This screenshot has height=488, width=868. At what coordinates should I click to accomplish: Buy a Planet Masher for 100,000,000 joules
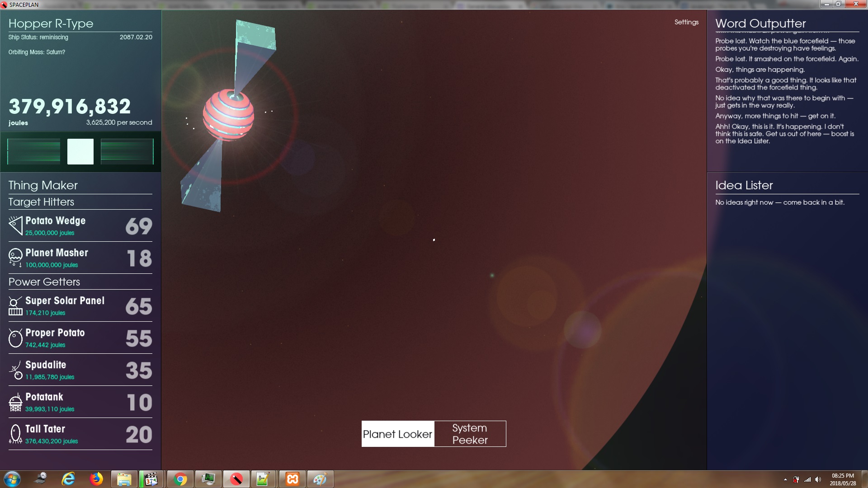(x=80, y=258)
